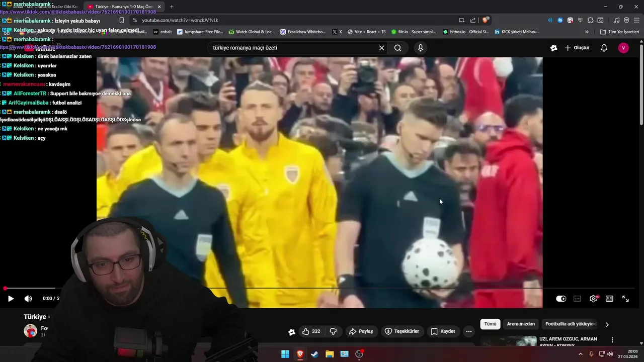Open more actions three-dot menu under video

pyautogui.click(x=469, y=331)
